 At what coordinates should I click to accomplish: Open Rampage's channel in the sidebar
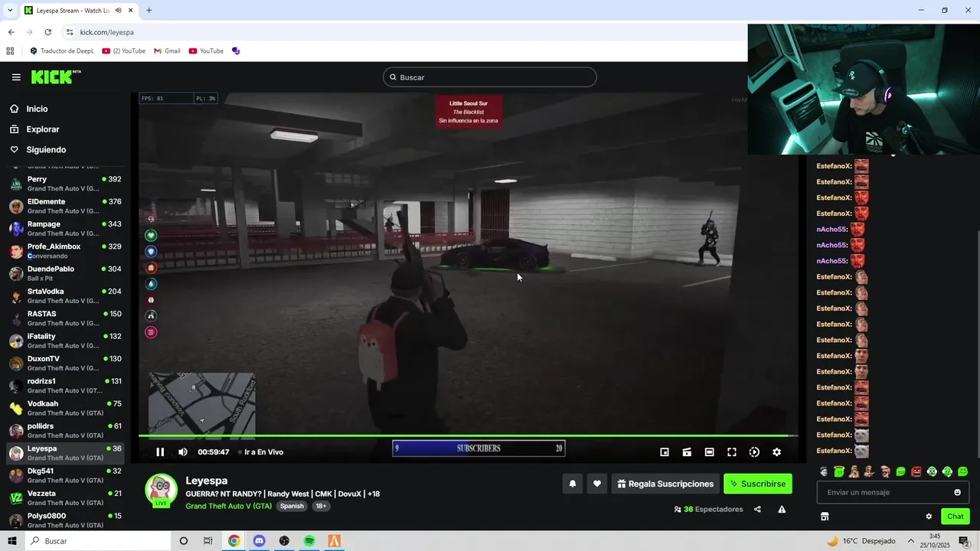pos(66,228)
